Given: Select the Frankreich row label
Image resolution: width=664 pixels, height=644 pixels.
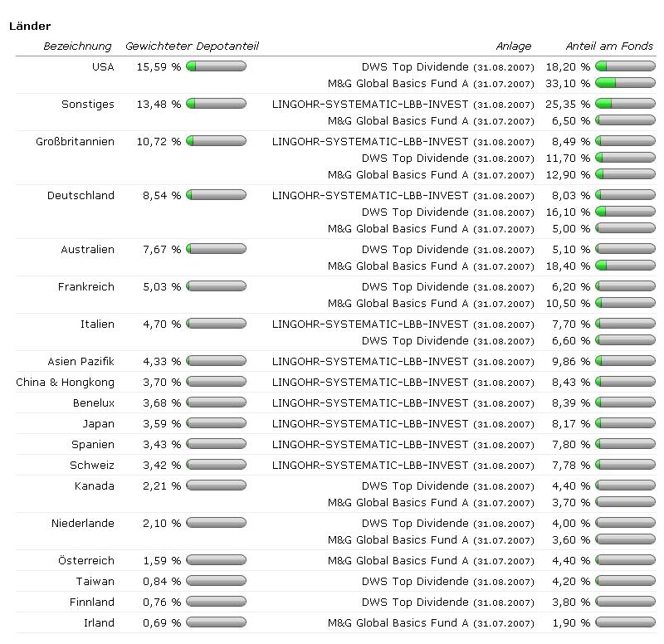Looking at the screenshot, I should (86, 286).
